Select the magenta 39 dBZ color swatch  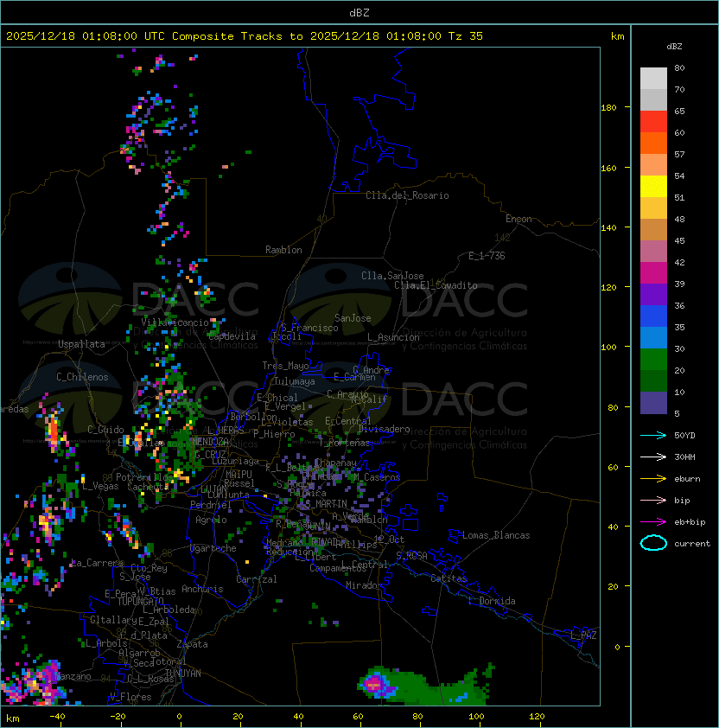[653, 273]
